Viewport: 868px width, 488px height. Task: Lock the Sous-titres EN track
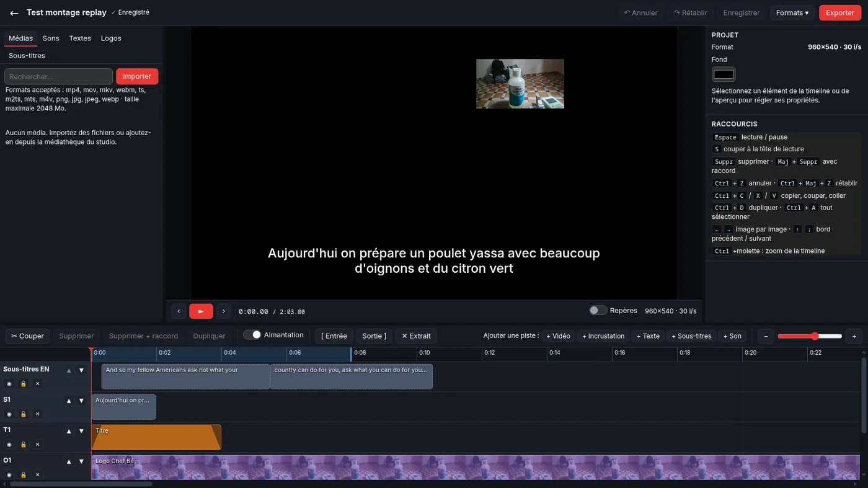(23, 384)
